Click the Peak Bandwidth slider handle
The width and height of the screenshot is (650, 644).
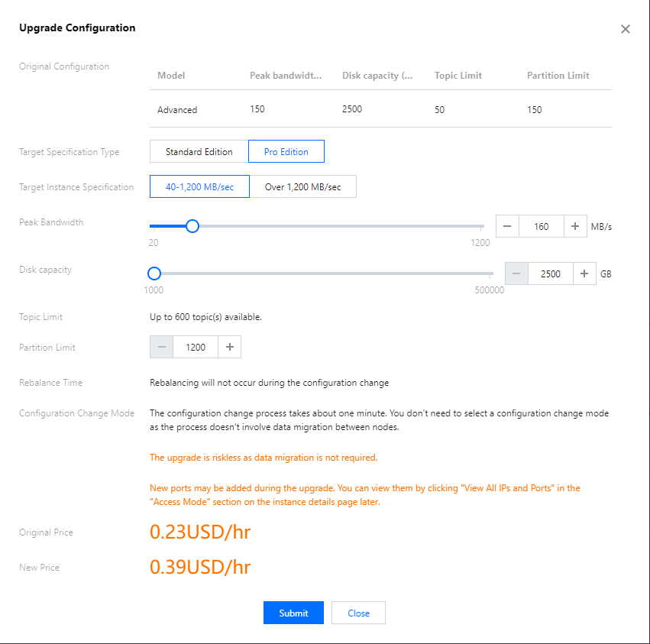point(192,226)
